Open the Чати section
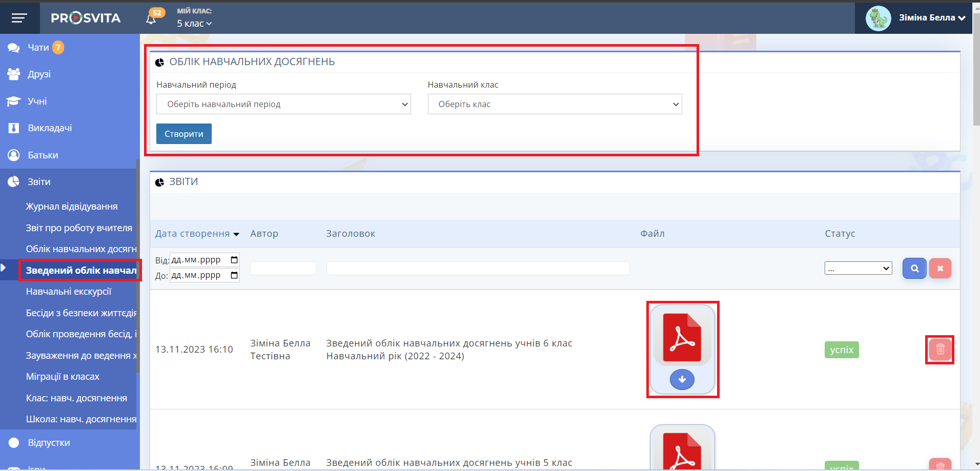 [38, 48]
